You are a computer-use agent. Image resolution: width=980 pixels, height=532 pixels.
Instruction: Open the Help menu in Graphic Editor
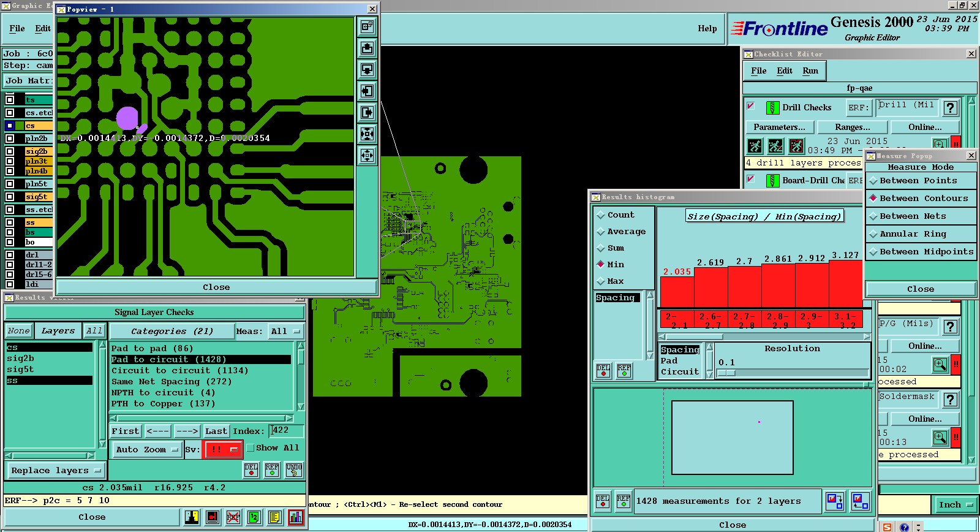click(707, 29)
